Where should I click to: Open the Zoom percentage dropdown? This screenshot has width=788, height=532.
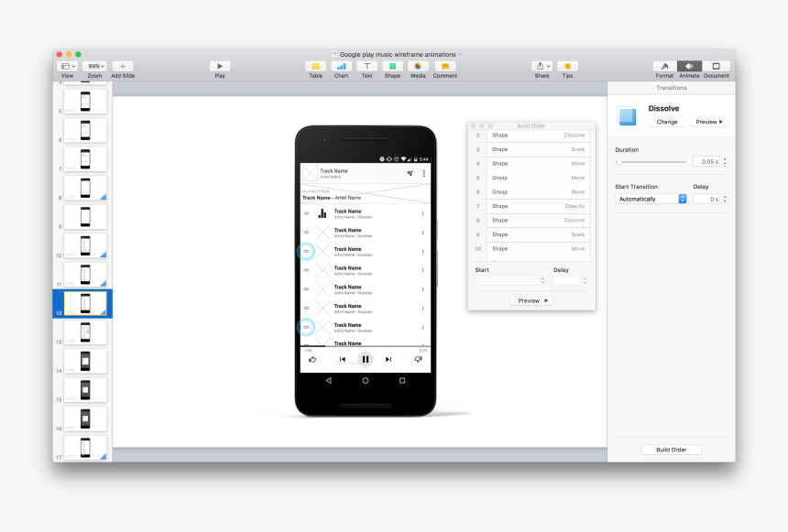tap(95, 66)
